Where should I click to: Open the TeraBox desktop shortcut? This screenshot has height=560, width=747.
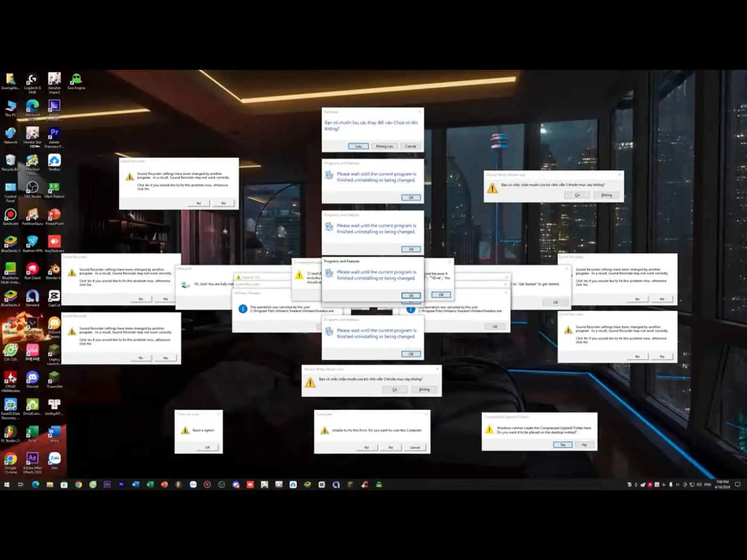pos(54,163)
